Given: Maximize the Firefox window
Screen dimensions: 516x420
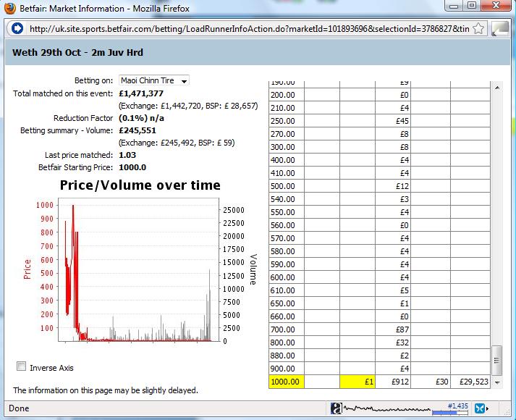Looking at the screenshot, I should pyautogui.click(x=472, y=5).
